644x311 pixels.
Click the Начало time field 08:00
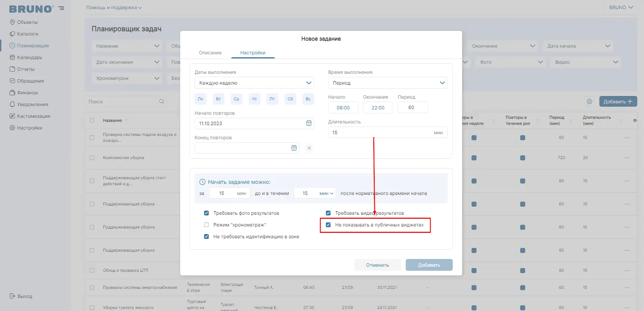tap(343, 108)
